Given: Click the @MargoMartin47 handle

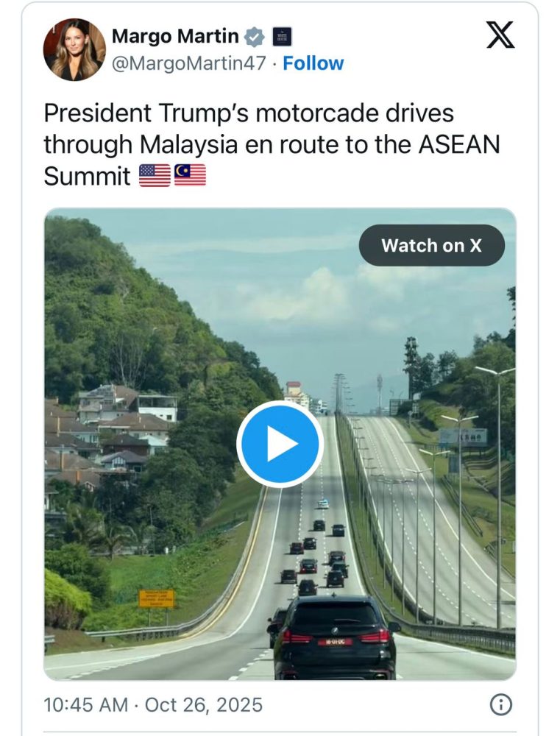Looking at the screenshot, I should 188,63.
